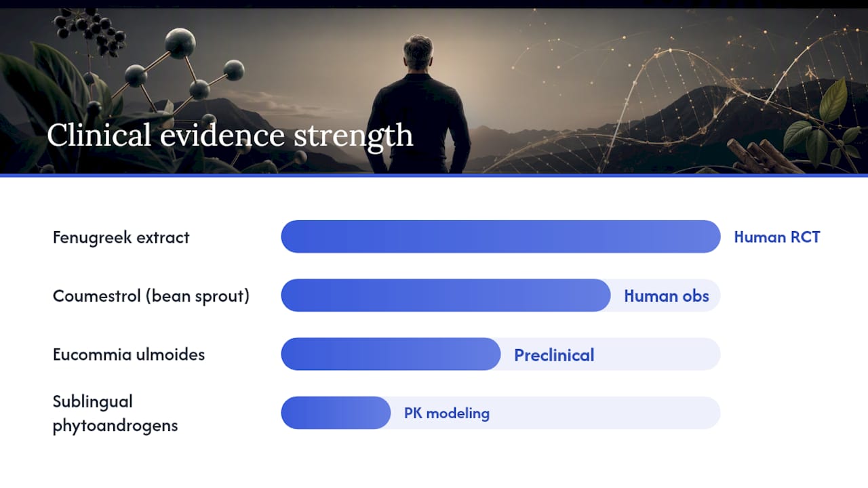This screenshot has width=868, height=488.
Task: Click the Human RCT label
Action: [x=777, y=237]
